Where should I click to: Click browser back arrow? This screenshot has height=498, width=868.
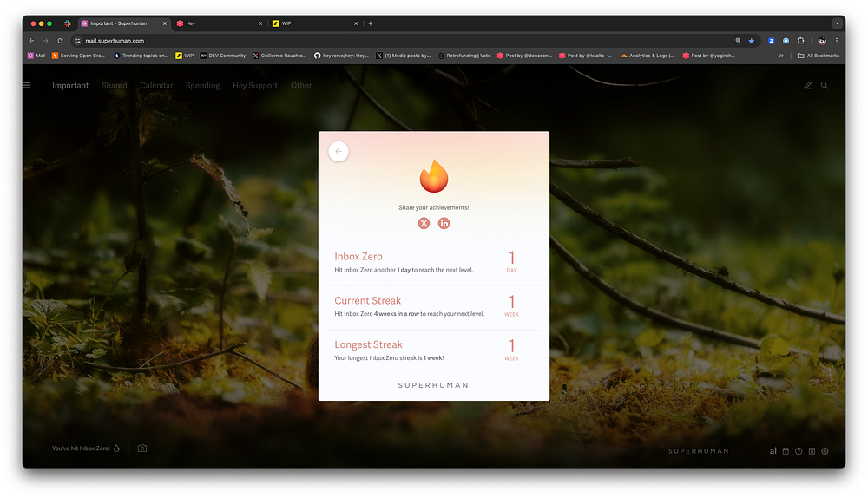(31, 41)
